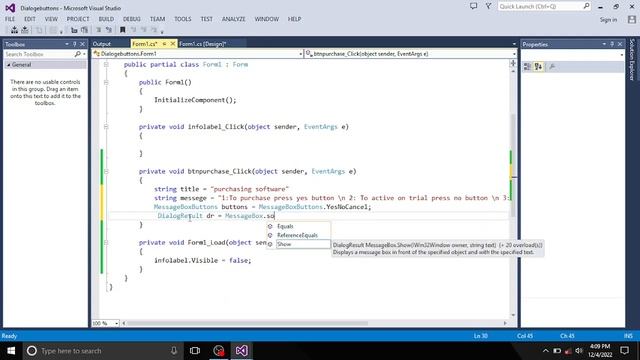Viewport: 640px width, 360px height.
Task: Click the account avatar icon beside Sign in
Action: coord(632,19)
